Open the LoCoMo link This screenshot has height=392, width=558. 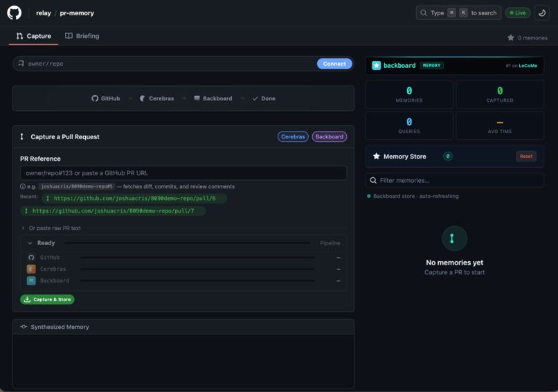tap(528, 66)
